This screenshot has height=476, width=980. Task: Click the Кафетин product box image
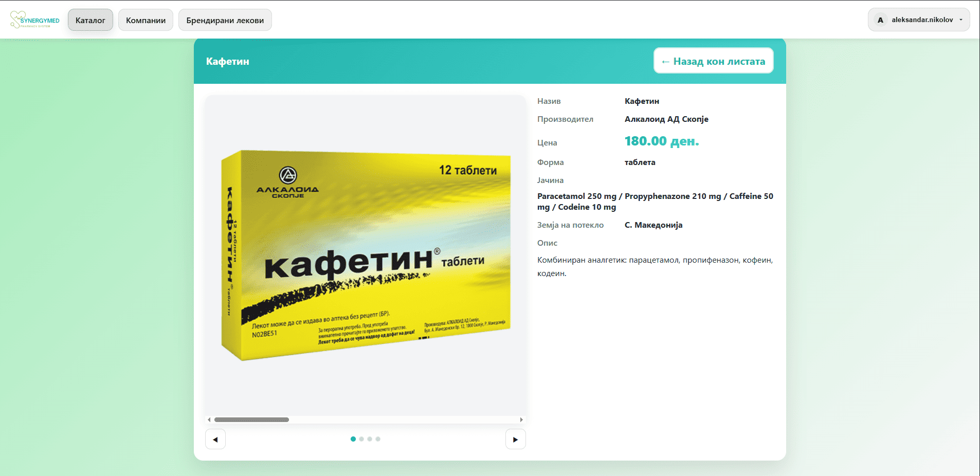tap(365, 255)
